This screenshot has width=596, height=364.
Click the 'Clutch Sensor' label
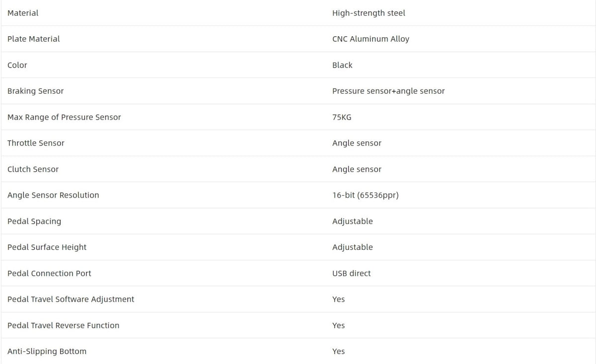coord(33,169)
